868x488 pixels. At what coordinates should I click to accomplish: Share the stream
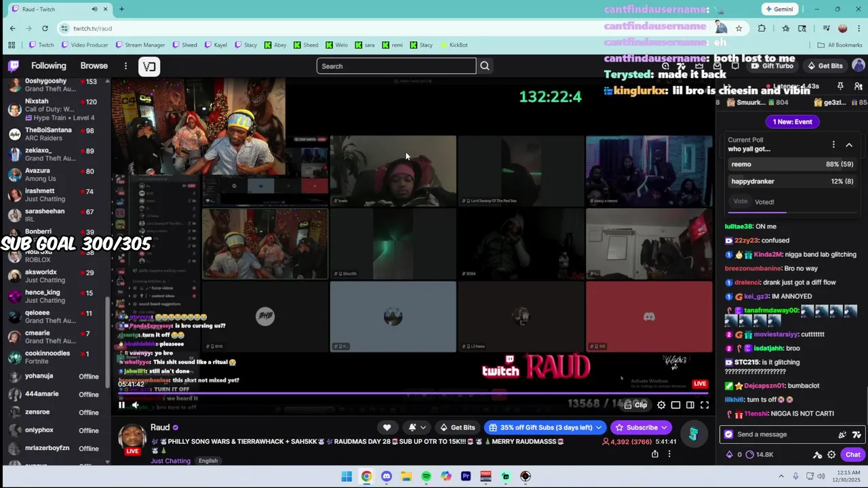[x=655, y=454]
